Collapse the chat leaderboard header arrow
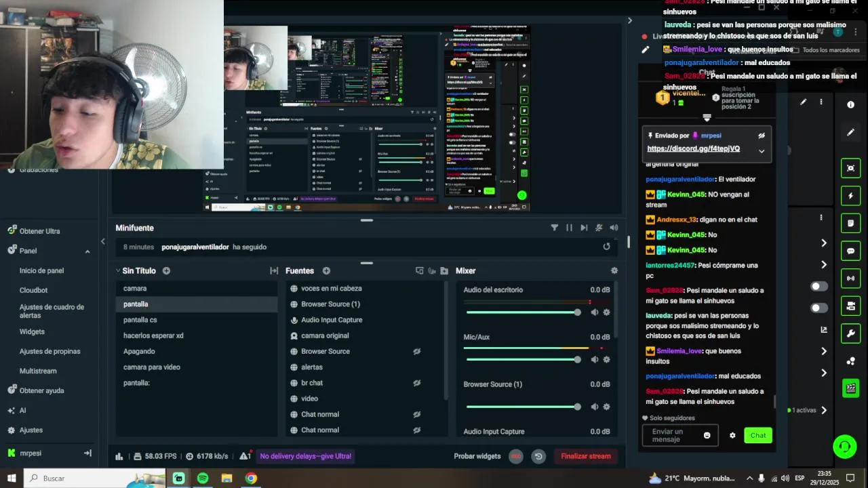Viewport: 868px width, 488px height. click(x=707, y=118)
